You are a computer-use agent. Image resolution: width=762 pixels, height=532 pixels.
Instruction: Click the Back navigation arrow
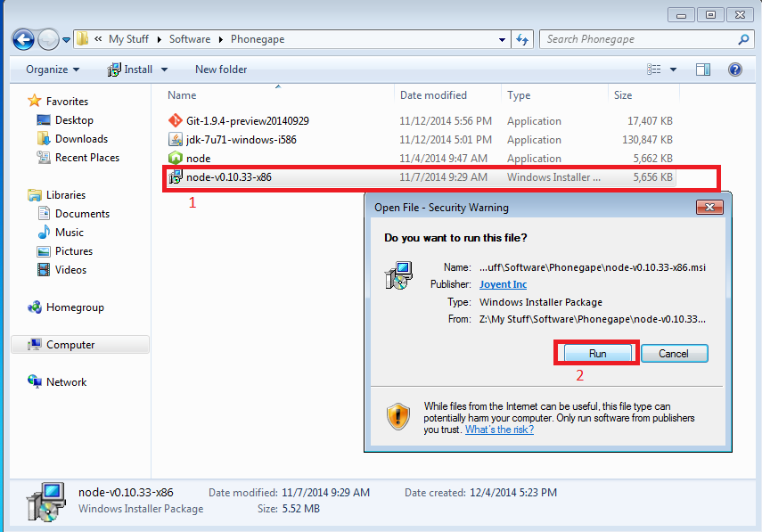pos(23,39)
